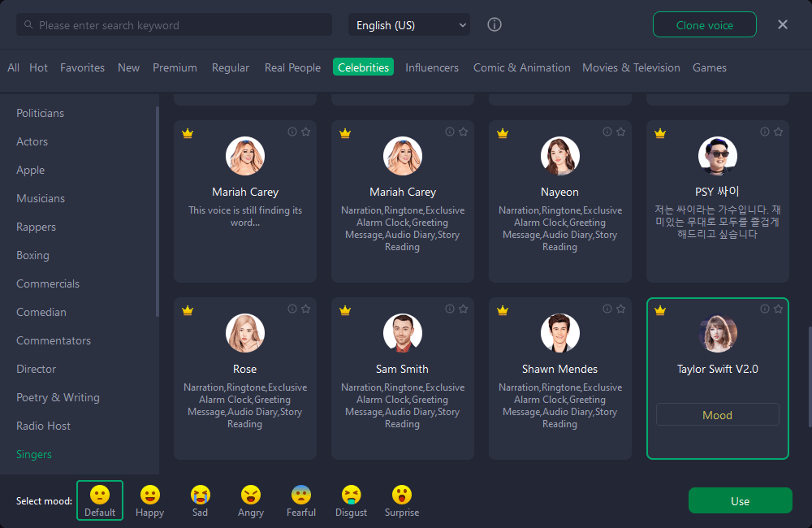
Task: Click the Clone voice button
Action: point(704,25)
